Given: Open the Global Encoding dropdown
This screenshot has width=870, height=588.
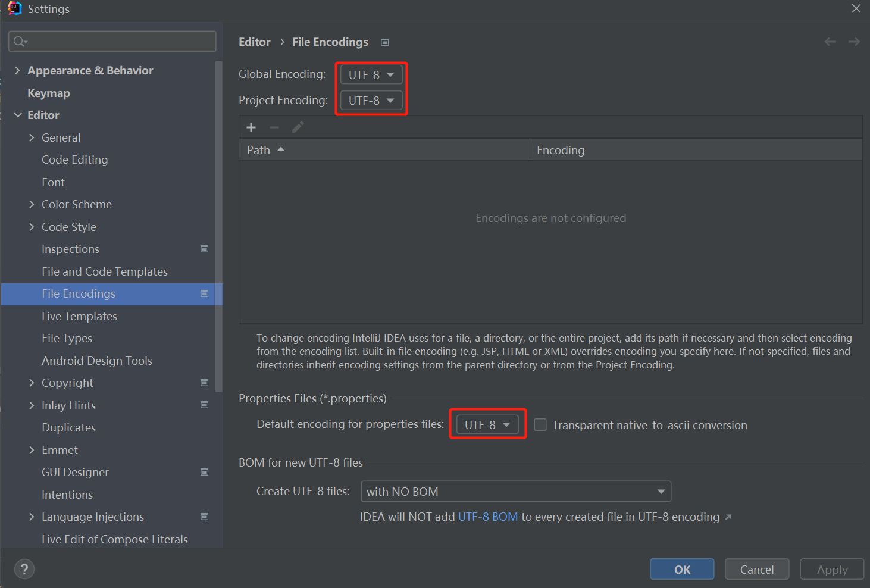Looking at the screenshot, I should coord(371,74).
